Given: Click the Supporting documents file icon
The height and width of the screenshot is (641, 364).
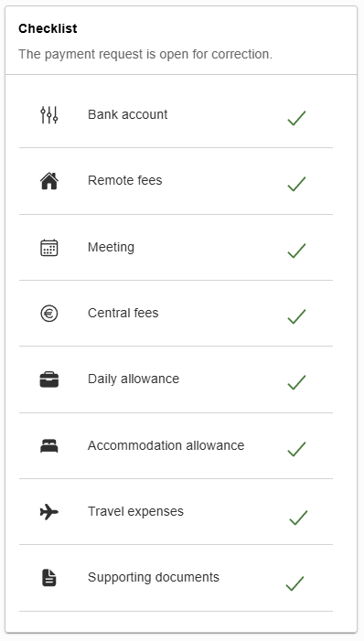Looking at the screenshot, I should click(x=49, y=578).
